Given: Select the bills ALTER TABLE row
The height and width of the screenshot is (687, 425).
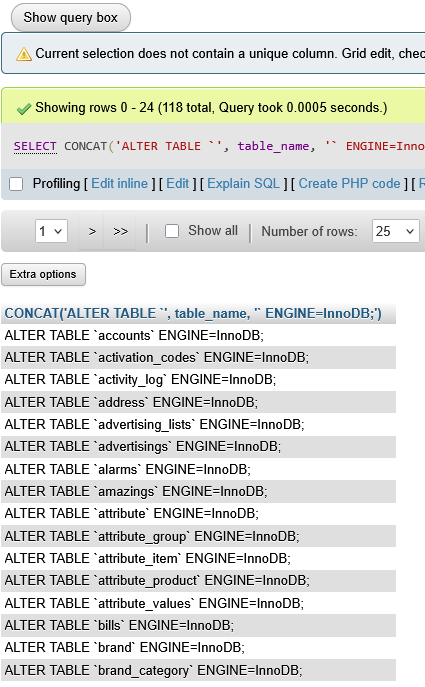Looking at the screenshot, I should [x=198, y=626].
